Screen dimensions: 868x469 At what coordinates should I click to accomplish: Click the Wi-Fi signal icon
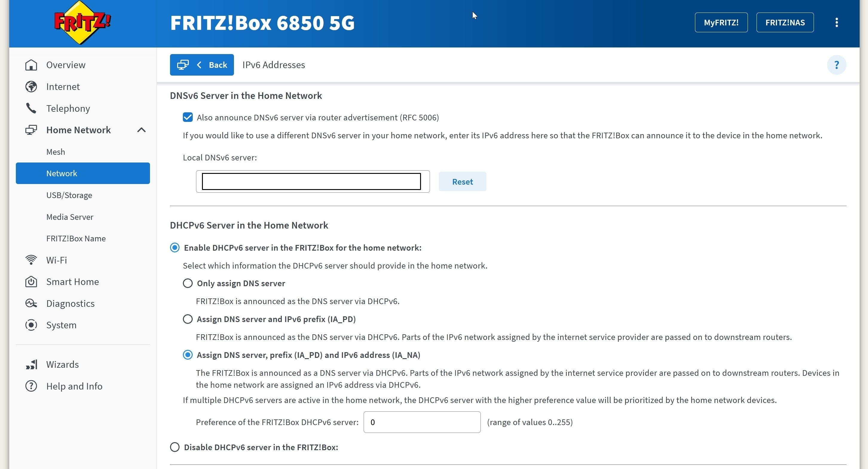(31, 260)
